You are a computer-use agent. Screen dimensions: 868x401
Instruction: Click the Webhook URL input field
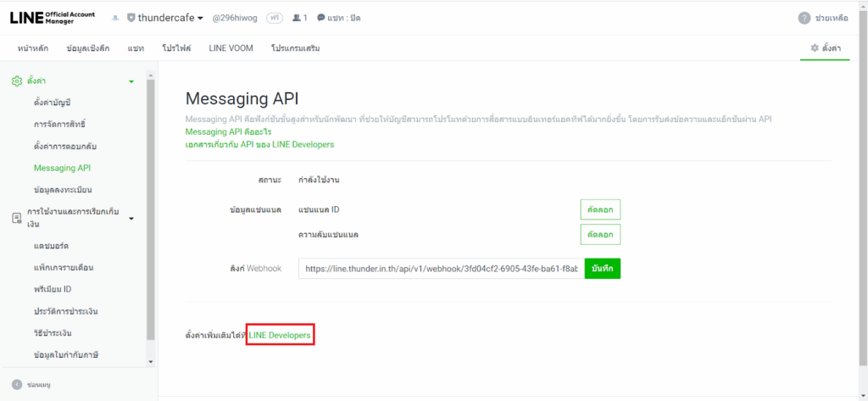click(x=441, y=269)
